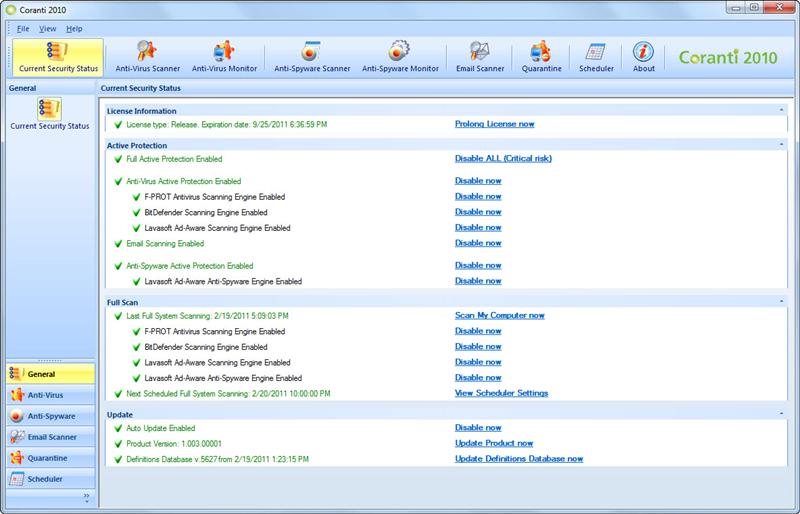Image resolution: width=800 pixels, height=514 pixels.
Task: Disable F-PROT engine under Full Scan
Action: point(478,331)
